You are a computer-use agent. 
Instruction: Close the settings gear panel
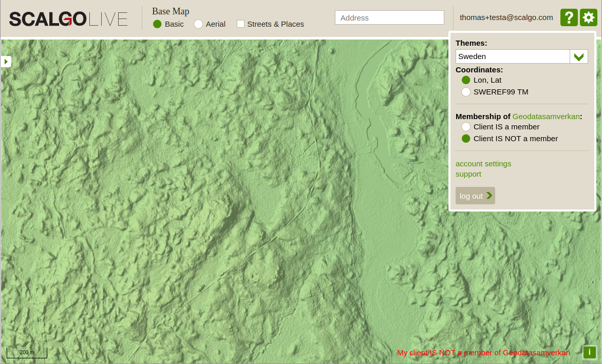(x=589, y=17)
